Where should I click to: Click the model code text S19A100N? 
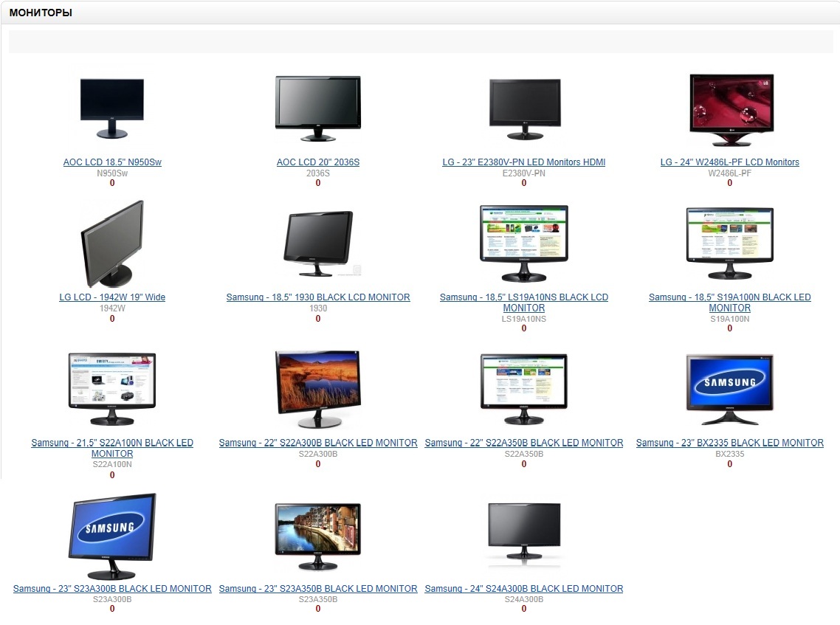[x=729, y=319]
